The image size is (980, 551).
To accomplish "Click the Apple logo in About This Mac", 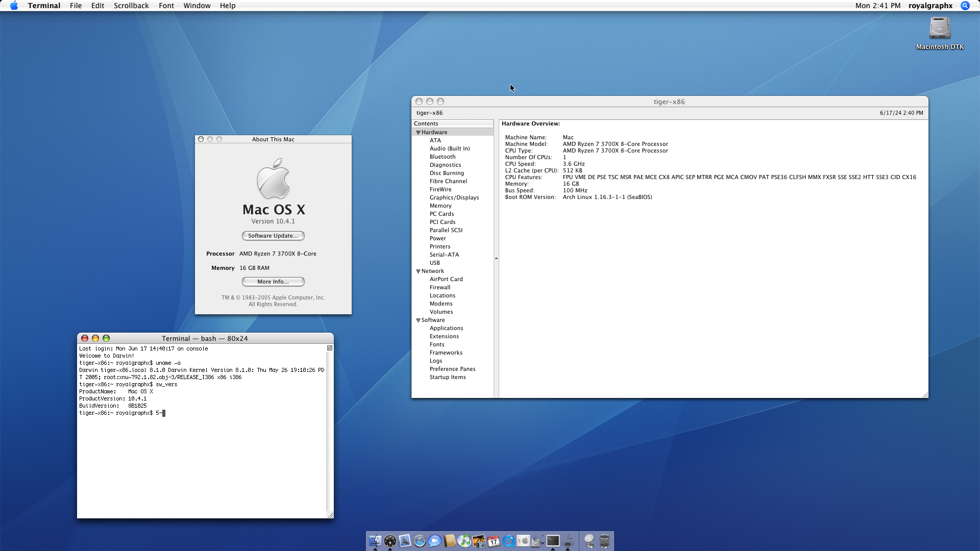I will click(x=273, y=179).
